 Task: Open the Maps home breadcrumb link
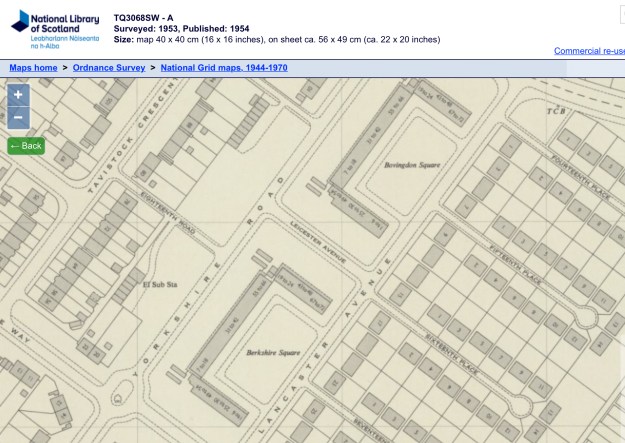(x=33, y=67)
